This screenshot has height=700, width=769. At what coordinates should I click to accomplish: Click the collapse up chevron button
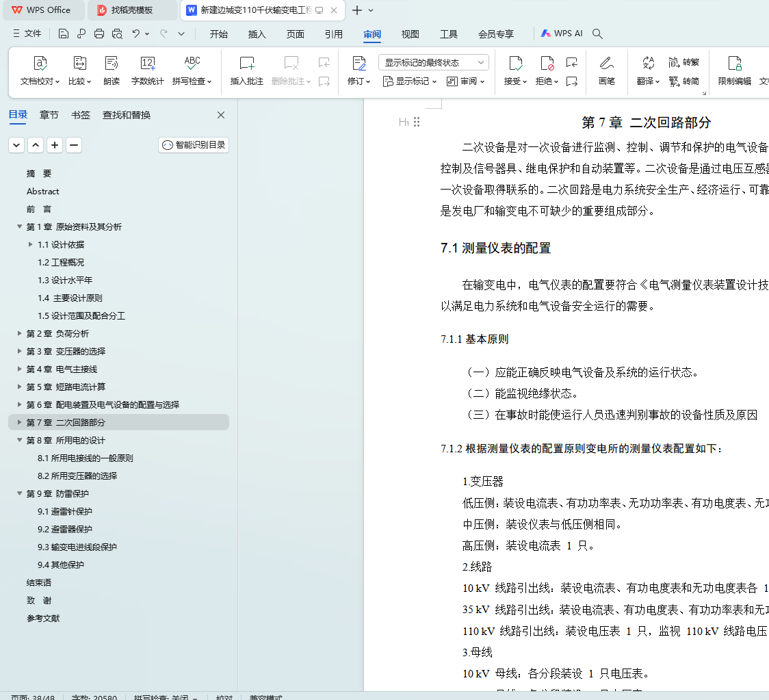point(36,145)
